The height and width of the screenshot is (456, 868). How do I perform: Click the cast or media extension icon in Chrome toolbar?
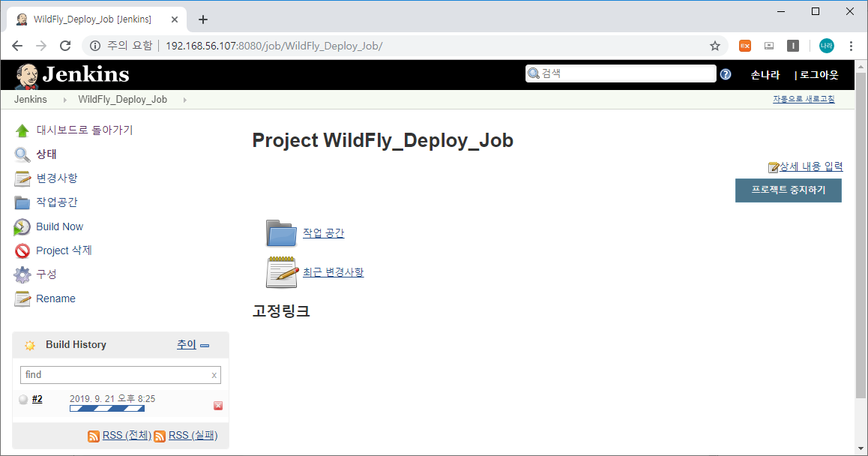click(769, 46)
